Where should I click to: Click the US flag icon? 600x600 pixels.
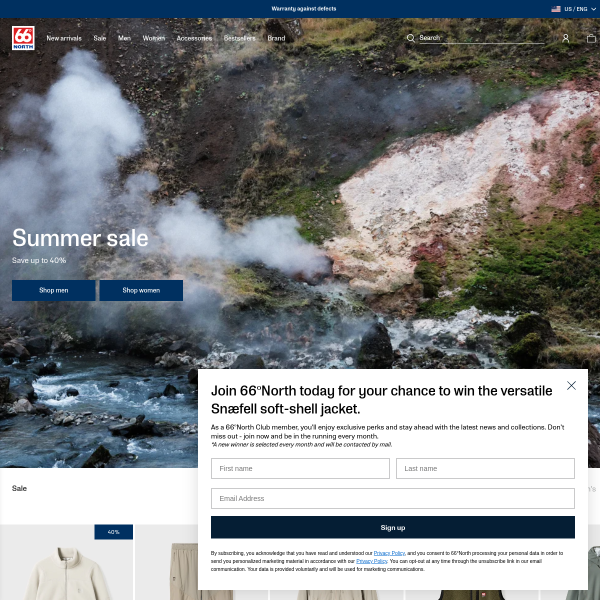[x=556, y=9]
